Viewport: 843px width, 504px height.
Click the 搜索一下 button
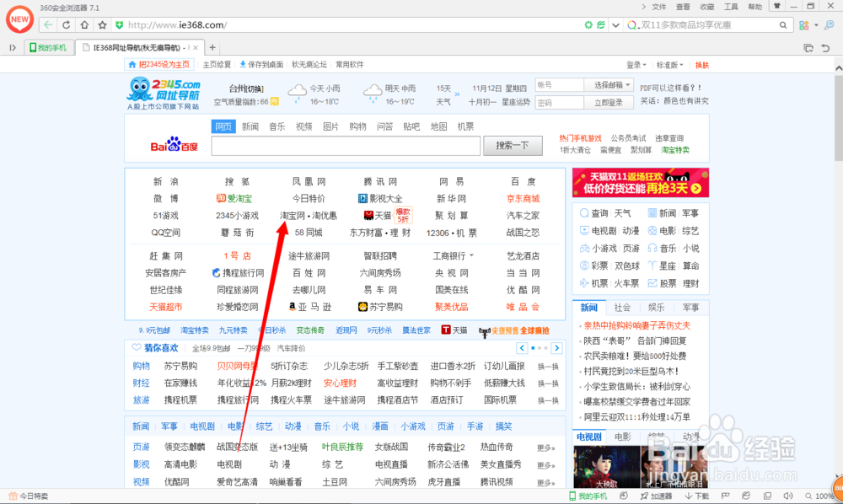[x=513, y=146]
